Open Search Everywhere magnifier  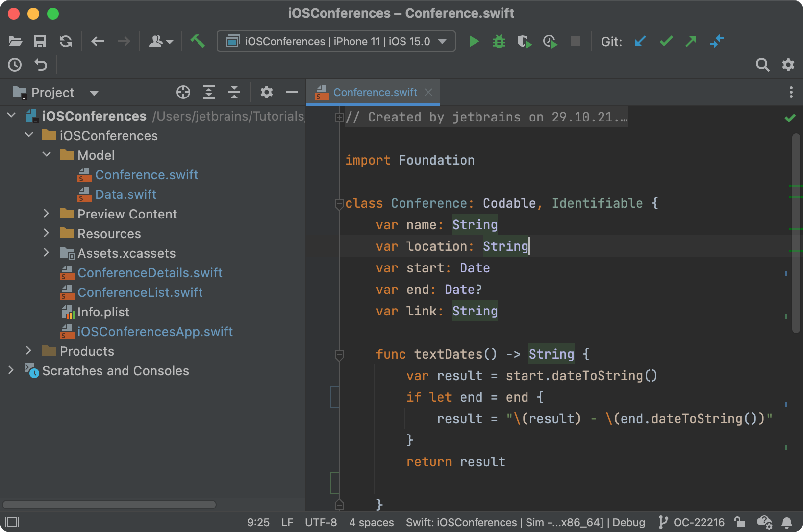click(x=762, y=65)
